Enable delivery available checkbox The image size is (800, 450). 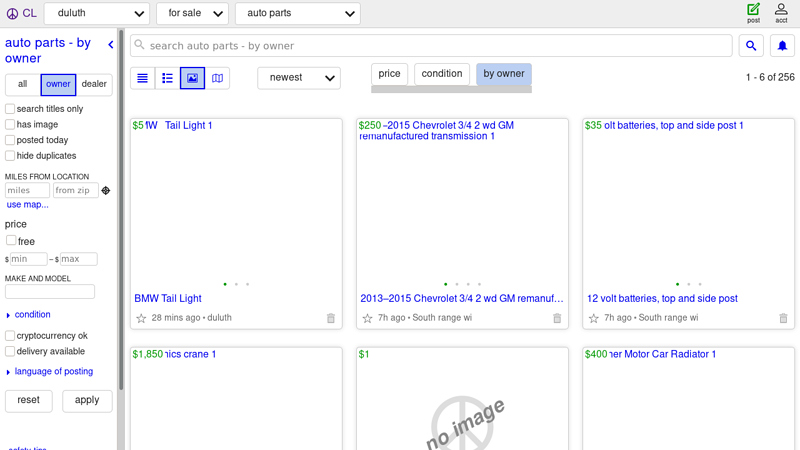[x=10, y=351]
